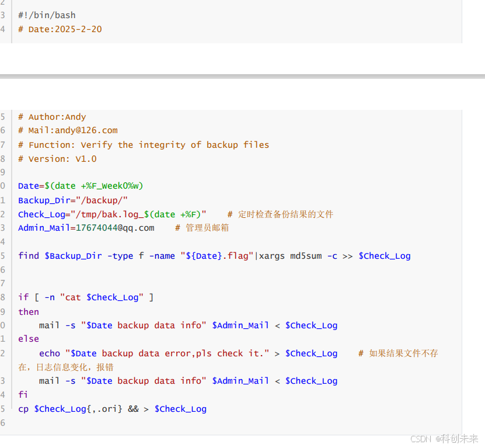Click the first mail -s command line

click(188, 325)
